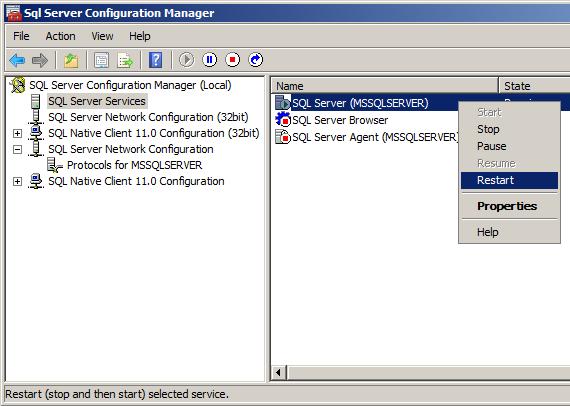Click the root node icon of SQL Server Configuration Manager (Local)
570x406 pixels.
(17, 85)
